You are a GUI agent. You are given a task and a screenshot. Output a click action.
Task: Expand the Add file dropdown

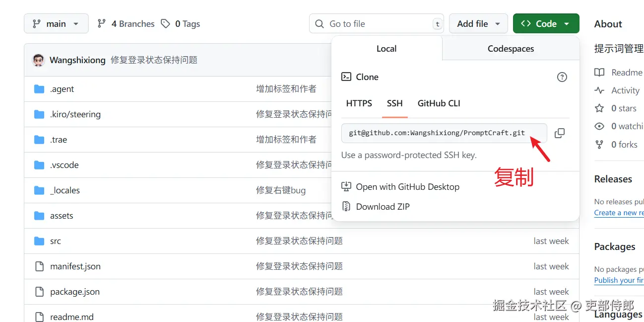pos(478,24)
